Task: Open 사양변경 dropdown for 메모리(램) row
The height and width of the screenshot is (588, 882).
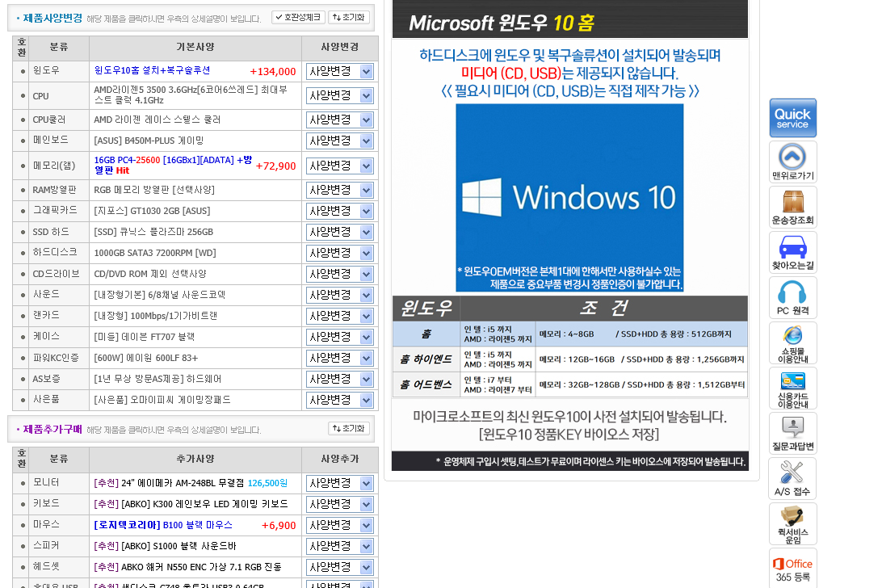Action: coord(340,166)
